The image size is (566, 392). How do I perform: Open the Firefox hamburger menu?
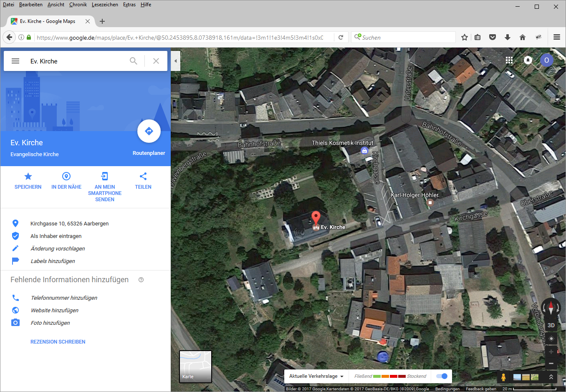click(557, 37)
